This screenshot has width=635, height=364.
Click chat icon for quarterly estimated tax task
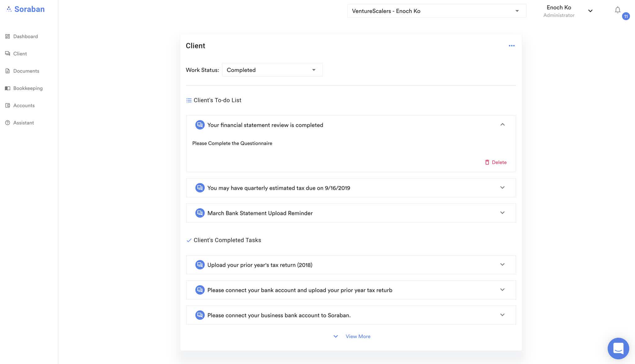coord(200,188)
